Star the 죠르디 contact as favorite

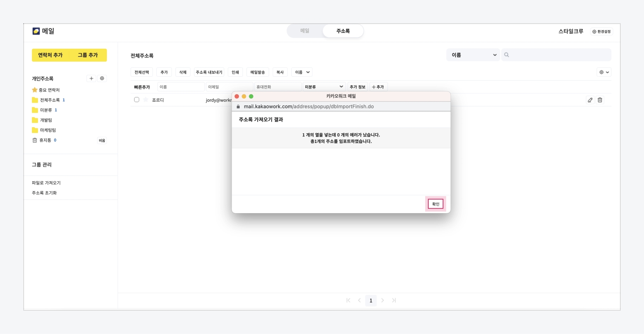click(145, 100)
